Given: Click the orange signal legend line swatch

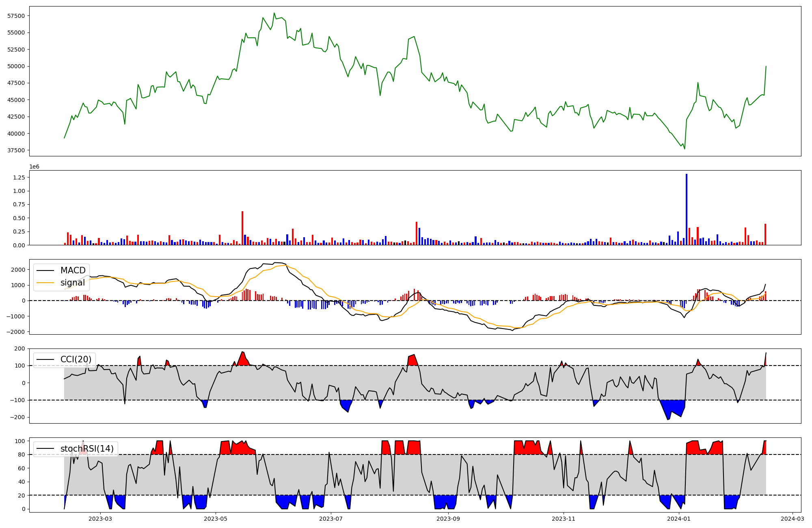Looking at the screenshot, I should coord(45,283).
